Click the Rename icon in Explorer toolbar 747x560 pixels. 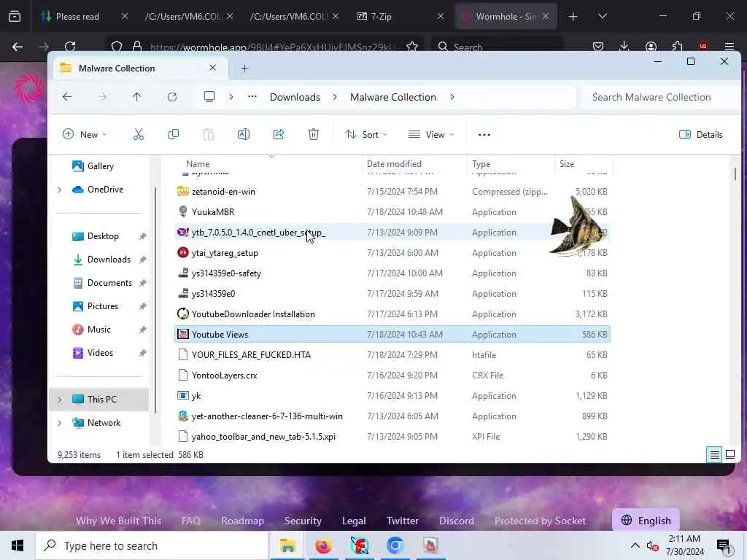244,135
